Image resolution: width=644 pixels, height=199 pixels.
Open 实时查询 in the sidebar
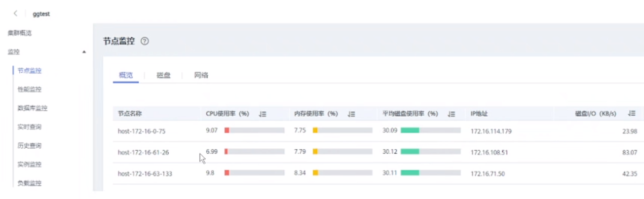tap(29, 127)
